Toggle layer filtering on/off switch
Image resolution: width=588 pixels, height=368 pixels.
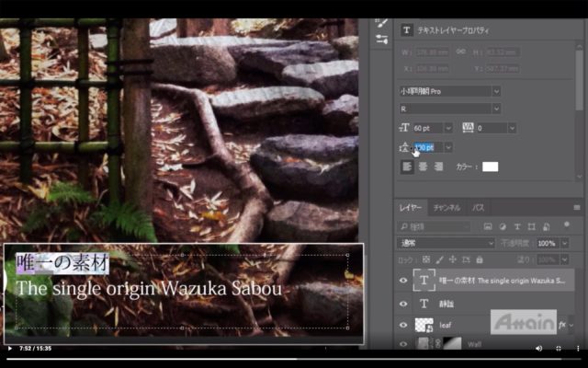pyautogui.click(x=567, y=224)
